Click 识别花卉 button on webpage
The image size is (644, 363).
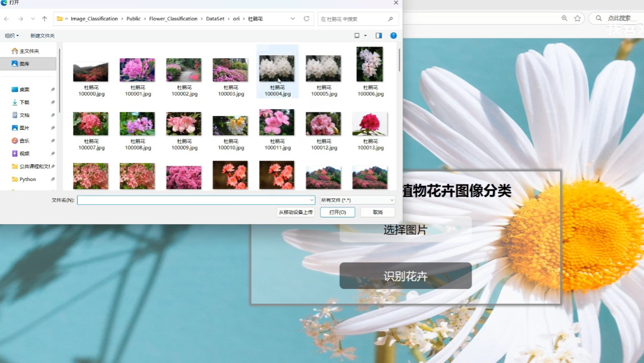[405, 276]
